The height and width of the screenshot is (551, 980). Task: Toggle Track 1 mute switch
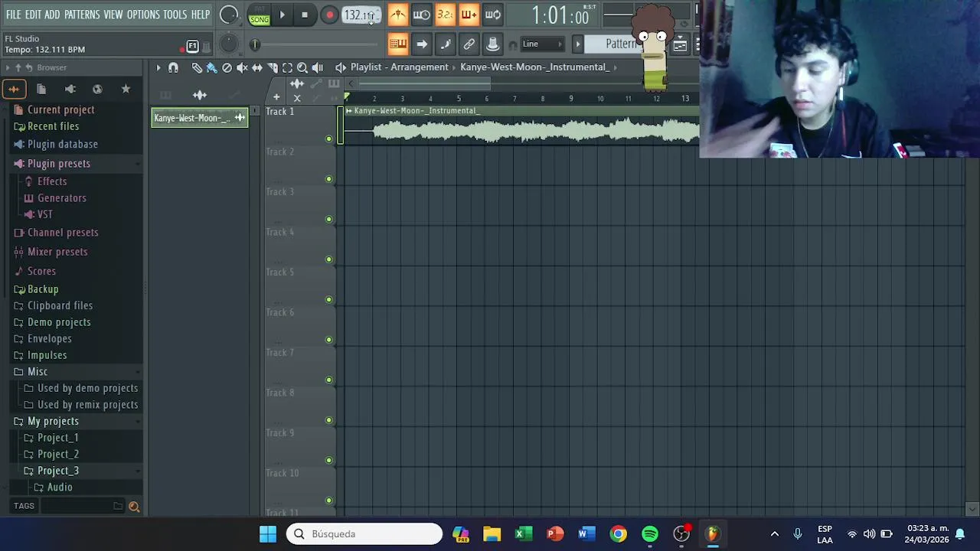(329, 139)
